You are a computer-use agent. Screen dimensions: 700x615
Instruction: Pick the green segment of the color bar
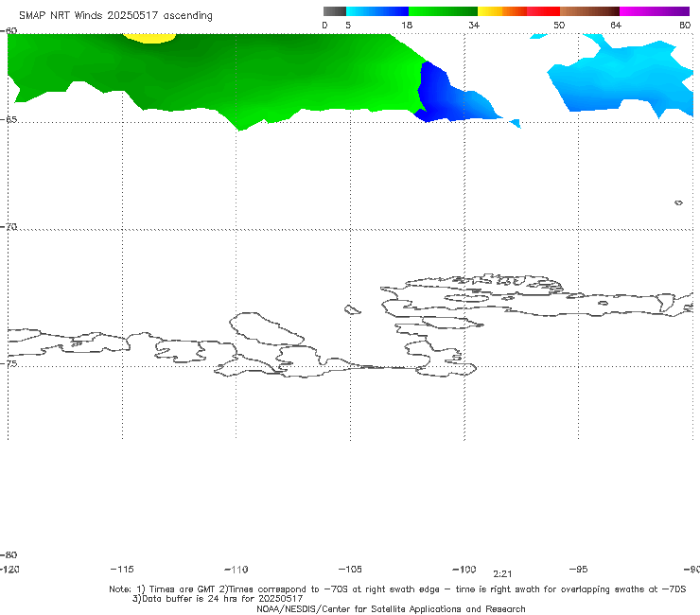click(x=443, y=11)
